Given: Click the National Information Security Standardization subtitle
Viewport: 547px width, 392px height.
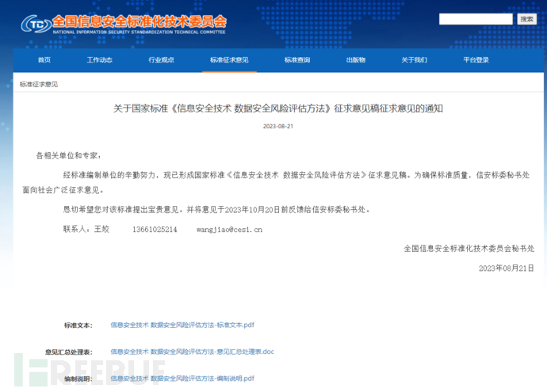Looking at the screenshot, I should [139, 32].
